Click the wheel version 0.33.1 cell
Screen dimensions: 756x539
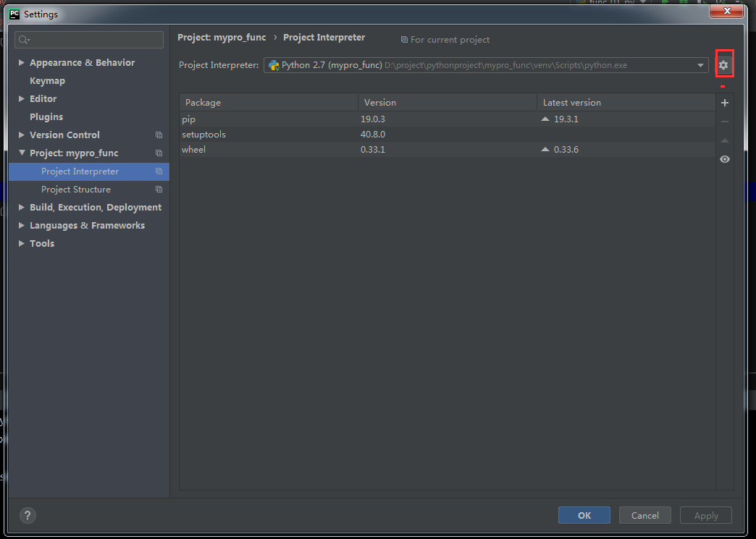coord(373,149)
